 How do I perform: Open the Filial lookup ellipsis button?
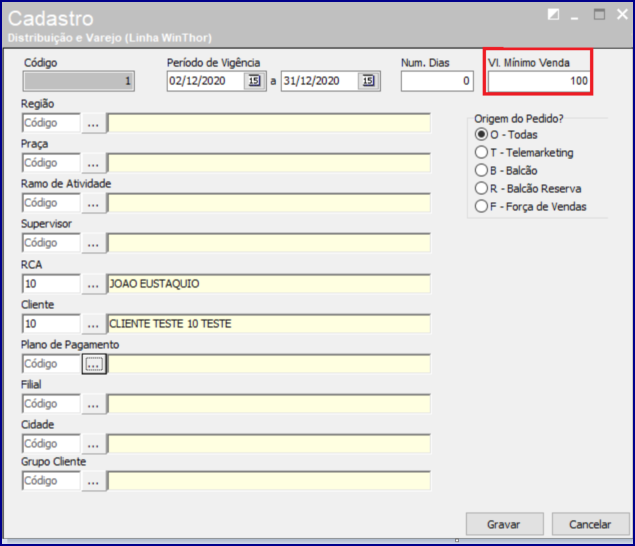click(x=94, y=404)
